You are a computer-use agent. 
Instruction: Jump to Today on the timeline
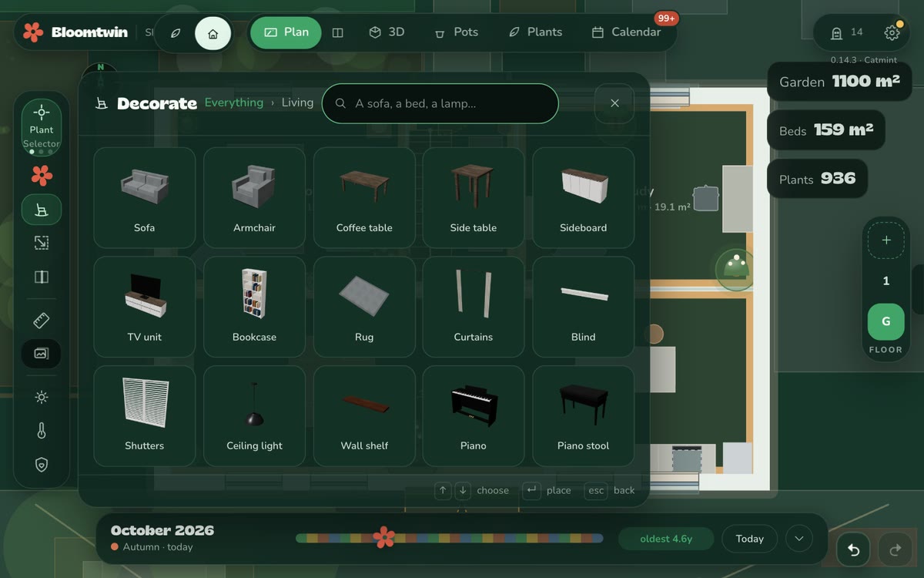(749, 539)
